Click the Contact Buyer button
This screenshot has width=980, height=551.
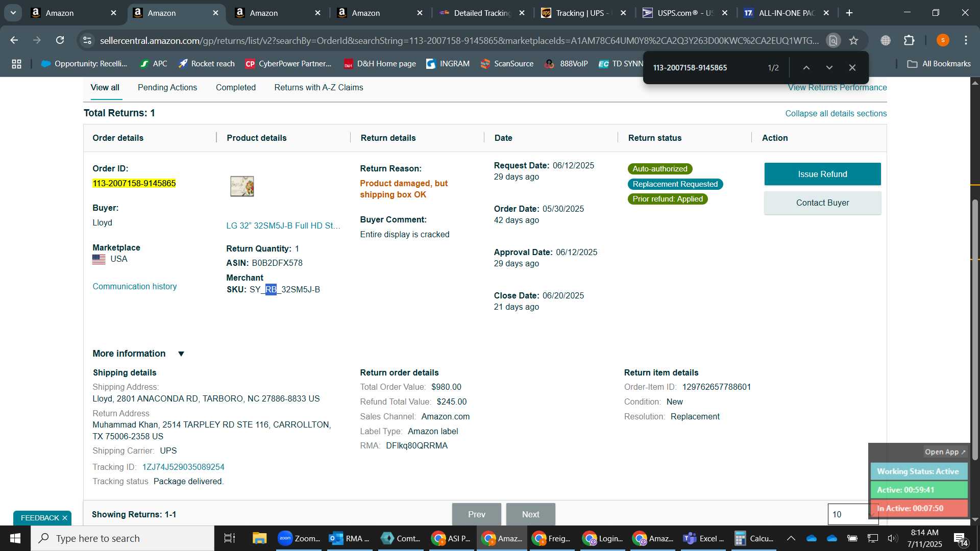click(x=822, y=203)
